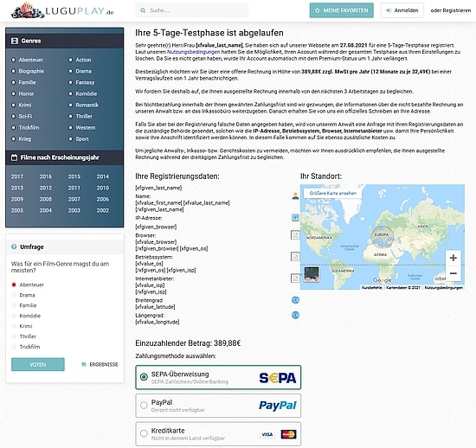Click the Europa circle marker on map
476x448 pixels.
coord(383,237)
